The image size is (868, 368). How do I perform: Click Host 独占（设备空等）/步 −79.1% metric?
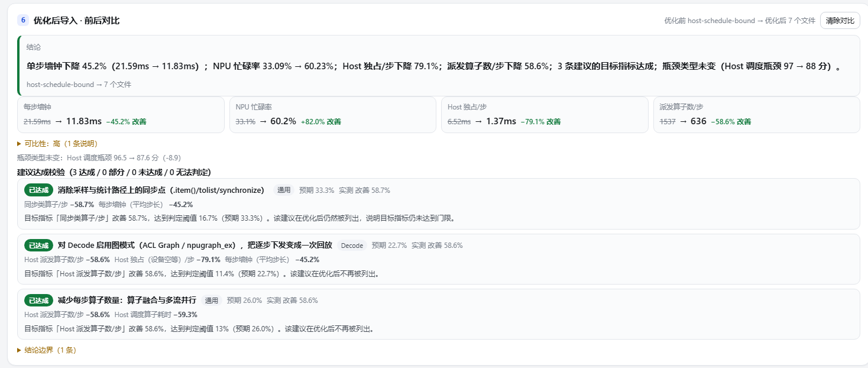(167, 259)
